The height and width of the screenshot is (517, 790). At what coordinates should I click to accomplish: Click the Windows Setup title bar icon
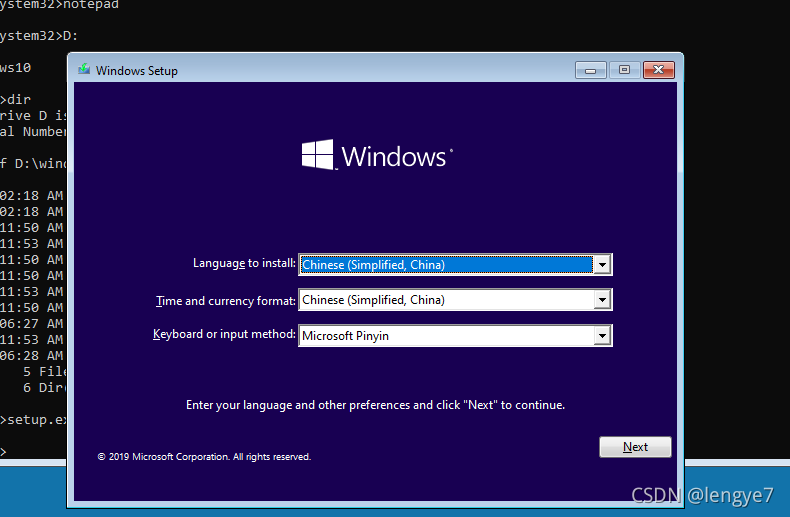84,70
